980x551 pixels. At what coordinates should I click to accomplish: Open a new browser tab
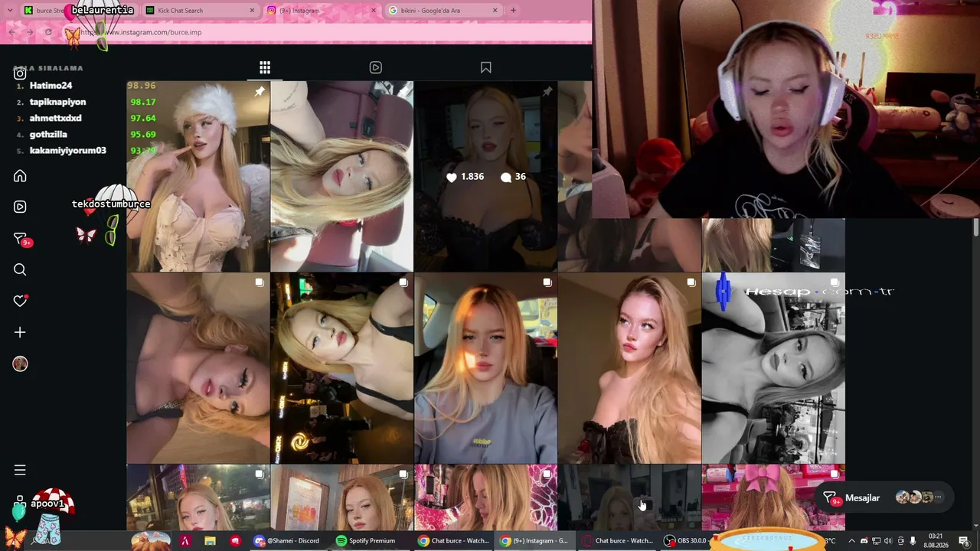[x=513, y=11]
